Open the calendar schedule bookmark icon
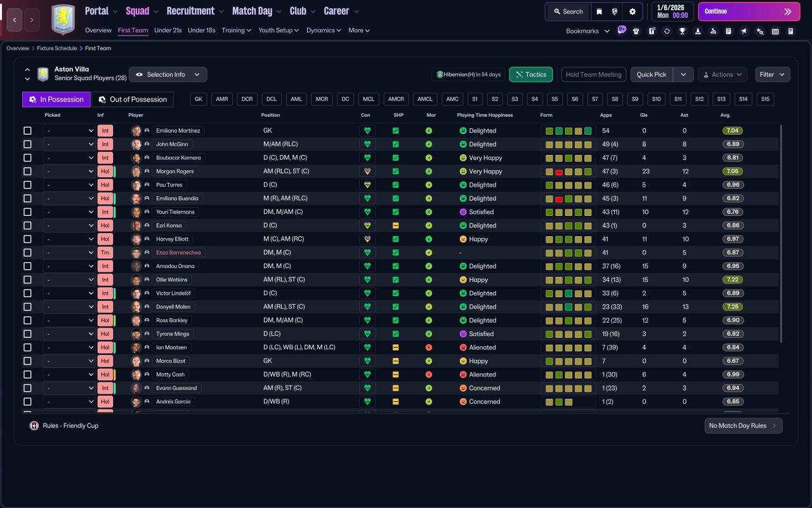812x508 pixels. [775, 30]
